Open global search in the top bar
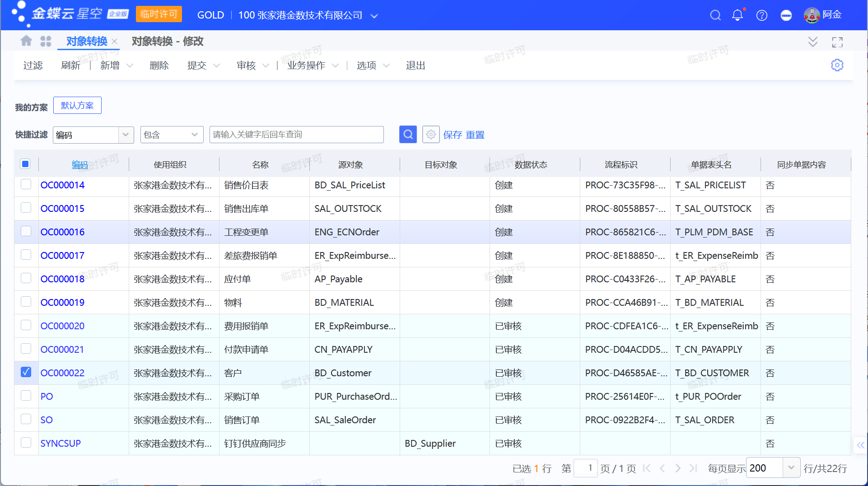868x486 pixels. [x=715, y=15]
